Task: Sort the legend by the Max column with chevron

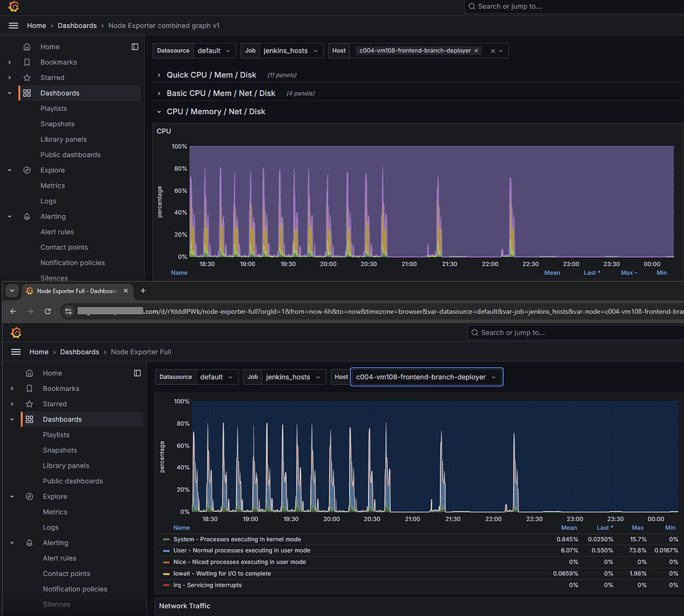Action: [x=629, y=273]
